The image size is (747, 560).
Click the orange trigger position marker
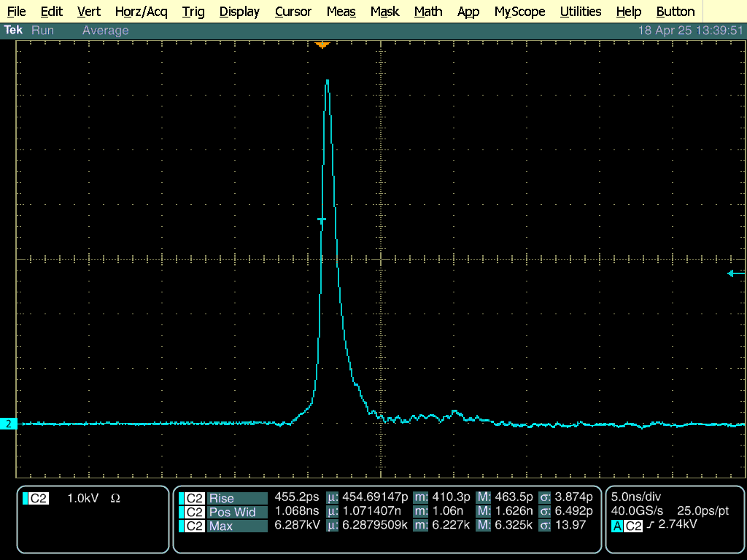(x=322, y=45)
